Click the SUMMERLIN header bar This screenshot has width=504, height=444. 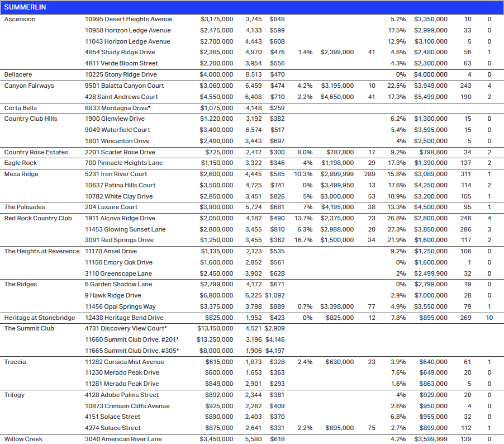[251, 7]
